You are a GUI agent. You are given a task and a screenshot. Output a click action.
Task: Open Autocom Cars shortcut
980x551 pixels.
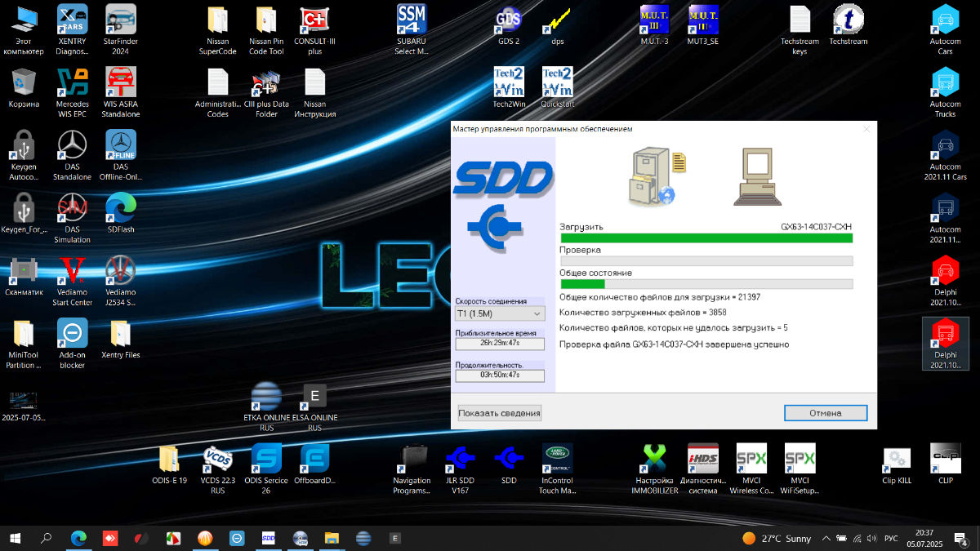pyautogui.click(x=945, y=29)
